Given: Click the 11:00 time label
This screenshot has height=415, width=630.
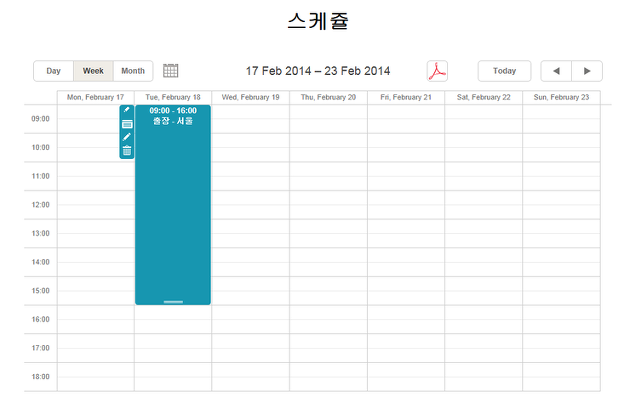Looking at the screenshot, I should pos(41,176).
